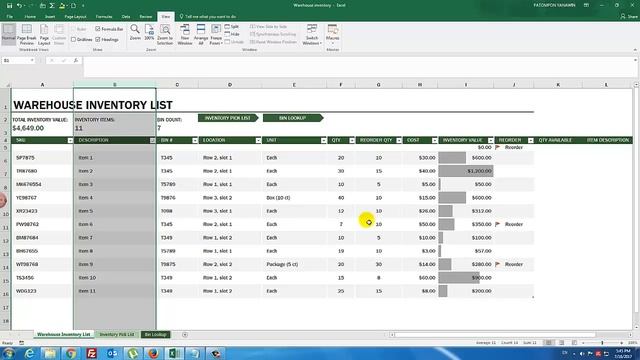This screenshot has height=360, width=640.
Task: Open Firefox from the taskbar
Action: click(x=153, y=353)
